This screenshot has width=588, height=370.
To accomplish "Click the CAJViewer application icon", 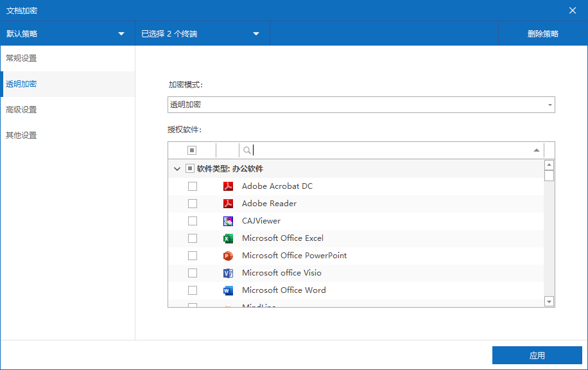I will [228, 221].
